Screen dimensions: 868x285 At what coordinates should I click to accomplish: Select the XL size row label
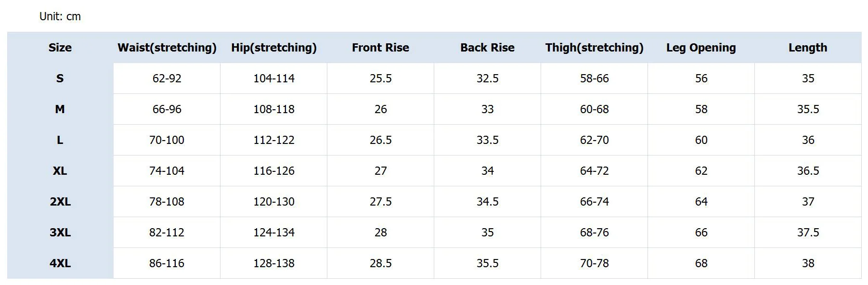[60, 171]
